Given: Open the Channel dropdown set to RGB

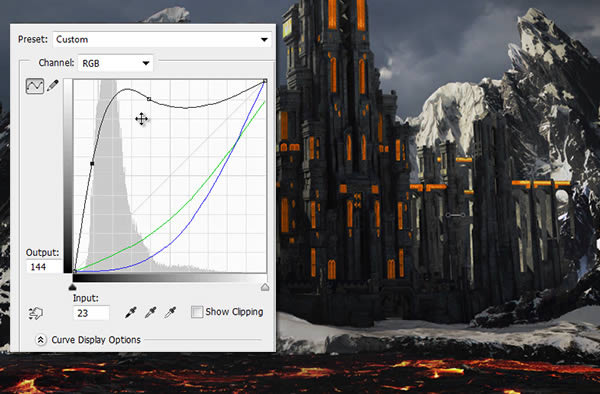Looking at the screenshot, I should (x=115, y=63).
